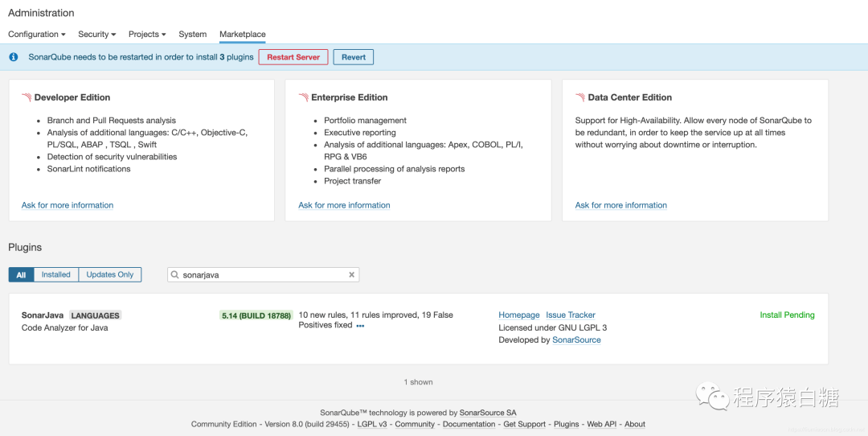Image resolution: width=868 pixels, height=436 pixels.
Task: Click the SonarJava plugin name
Action: point(43,315)
